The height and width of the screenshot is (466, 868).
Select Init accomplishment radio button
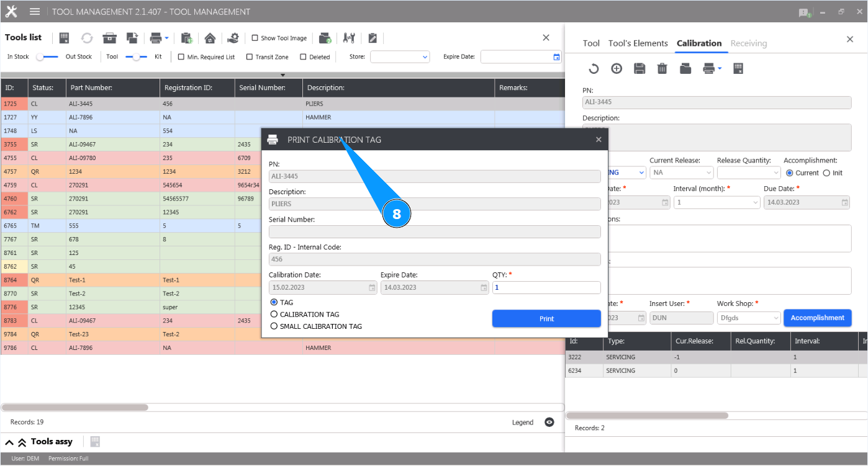pos(826,173)
